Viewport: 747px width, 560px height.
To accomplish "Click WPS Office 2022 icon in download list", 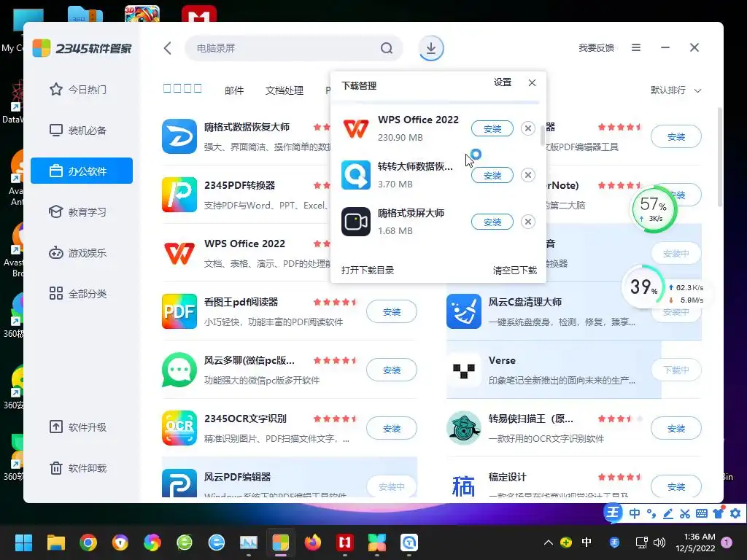I will point(356,128).
